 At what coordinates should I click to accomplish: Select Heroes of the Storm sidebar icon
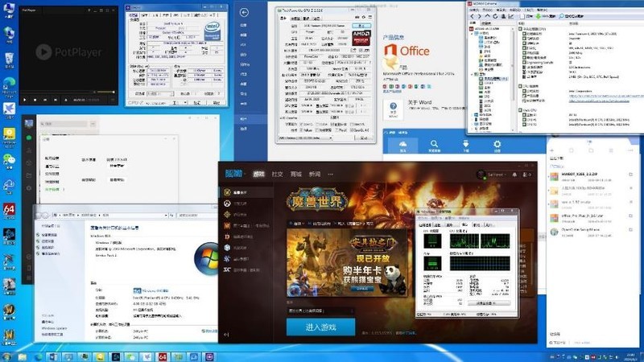point(227,248)
